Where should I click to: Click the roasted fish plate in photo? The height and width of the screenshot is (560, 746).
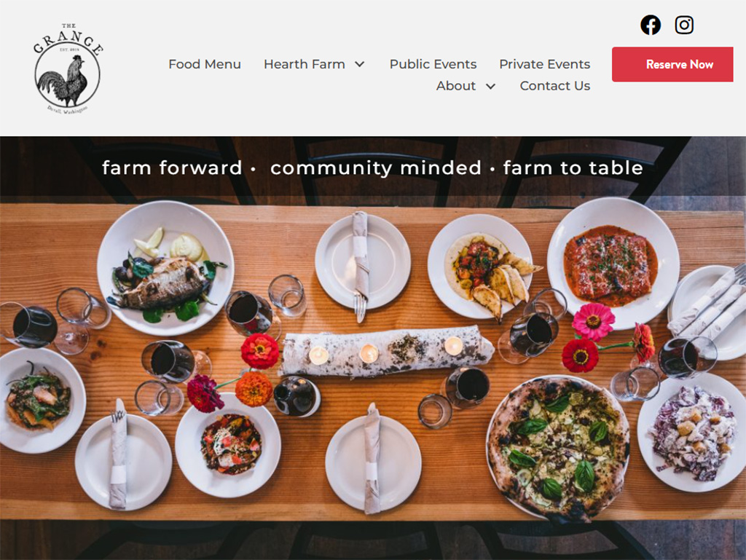pos(165,268)
